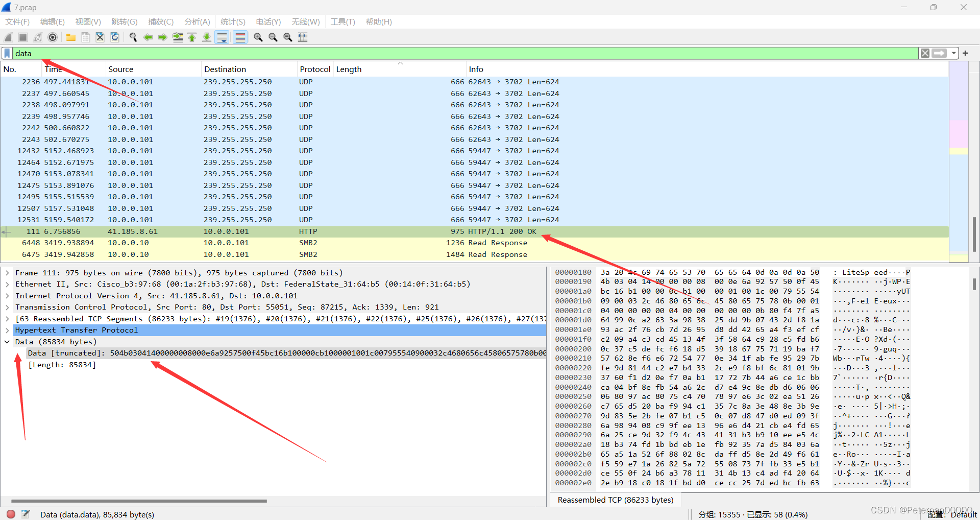Open expert information red circle icon
Image resolution: width=980 pixels, height=520 pixels.
(x=11, y=514)
